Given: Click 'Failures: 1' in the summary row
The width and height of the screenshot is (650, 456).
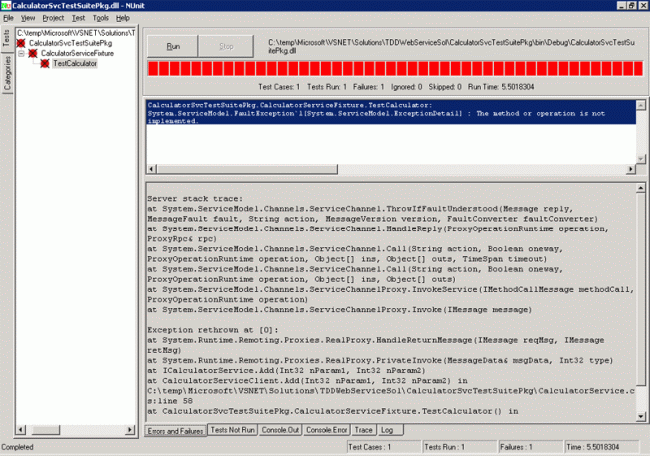Looking at the screenshot, I should click(369, 87).
